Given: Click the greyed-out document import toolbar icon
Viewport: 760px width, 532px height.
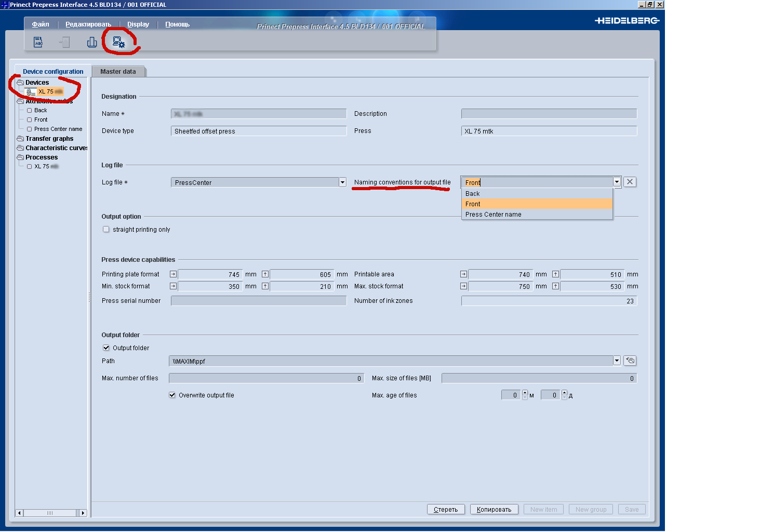Looking at the screenshot, I should click(64, 42).
